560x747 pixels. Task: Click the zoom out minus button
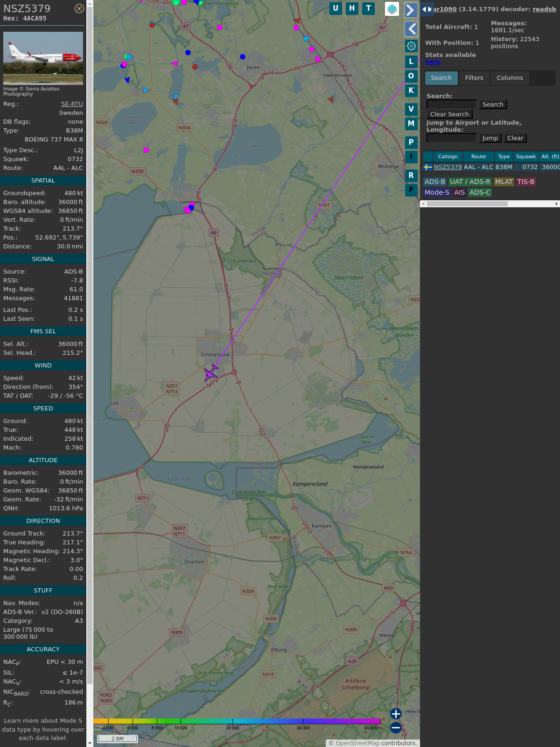(x=396, y=727)
